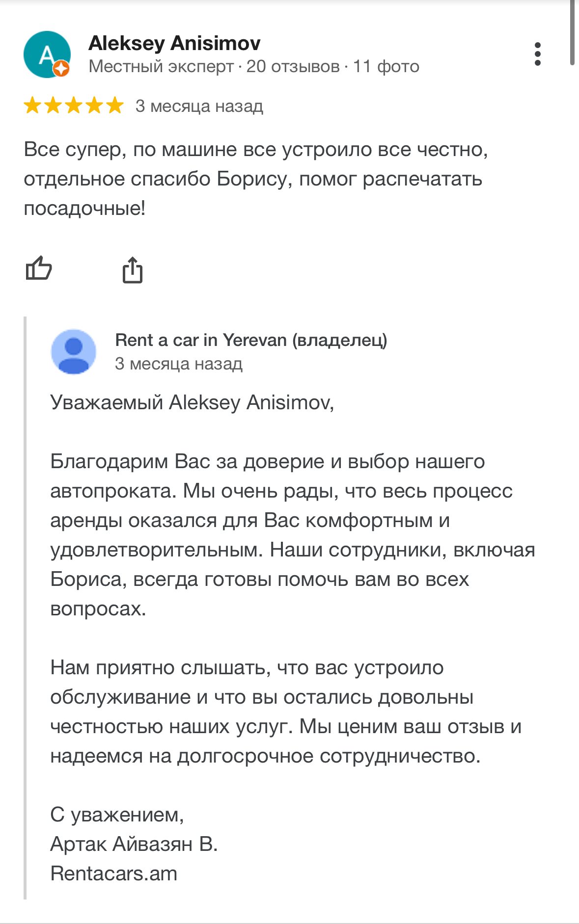This screenshot has height=924, width=579.
Task: Click the vertical scrollbar thumb at right edge
Action: [572, 32]
